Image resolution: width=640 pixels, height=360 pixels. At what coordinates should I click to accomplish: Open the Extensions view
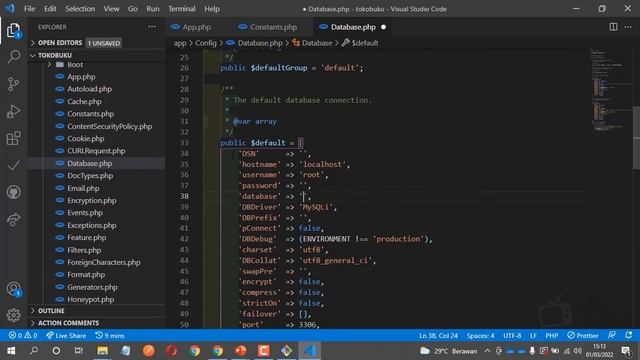[13, 138]
